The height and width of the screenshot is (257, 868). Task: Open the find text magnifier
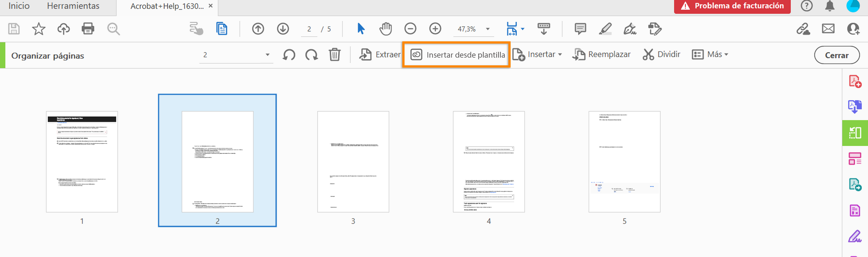click(113, 29)
